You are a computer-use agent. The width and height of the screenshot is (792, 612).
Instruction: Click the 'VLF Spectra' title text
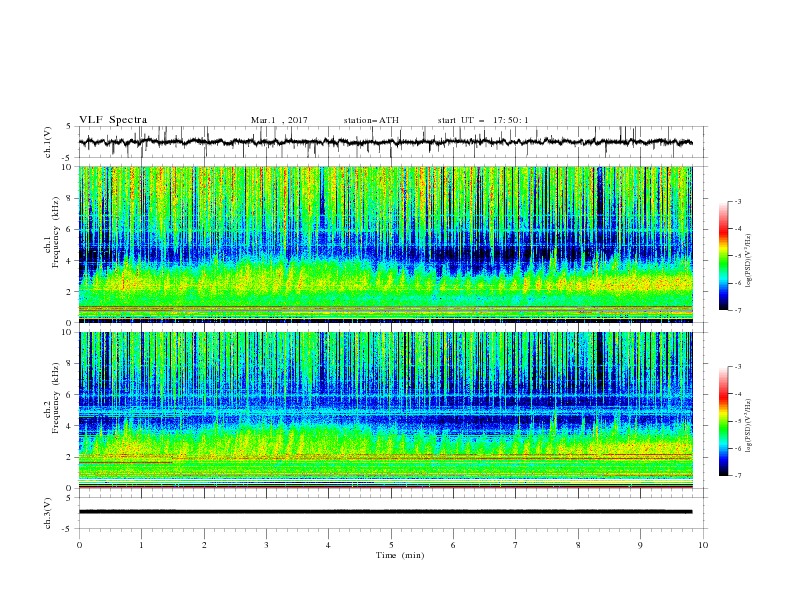(x=113, y=120)
